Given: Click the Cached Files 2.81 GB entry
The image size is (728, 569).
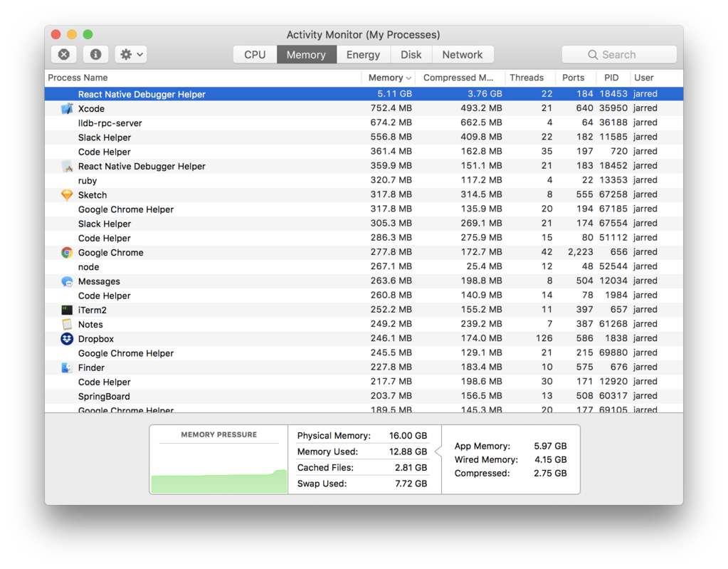Looking at the screenshot, I should click(362, 468).
